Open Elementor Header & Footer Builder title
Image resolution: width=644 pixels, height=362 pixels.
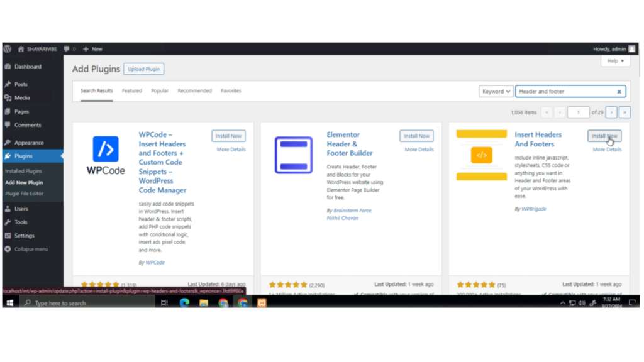tap(350, 144)
